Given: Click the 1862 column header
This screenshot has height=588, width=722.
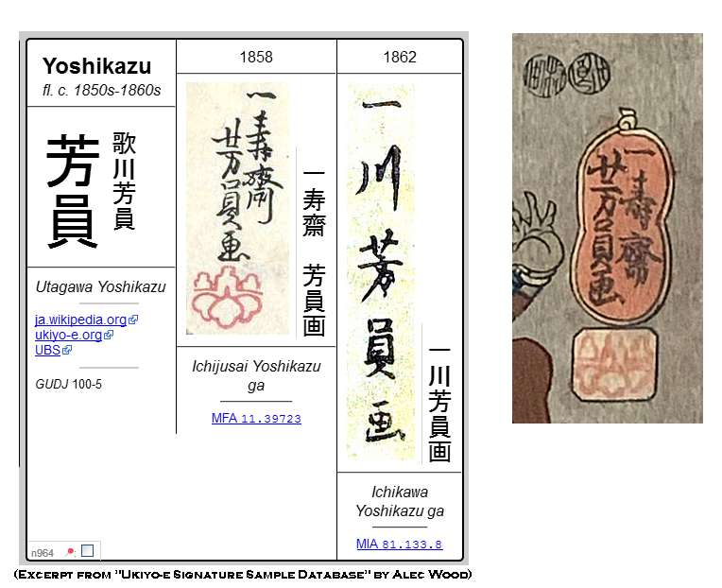Looking at the screenshot, I should [400, 57].
